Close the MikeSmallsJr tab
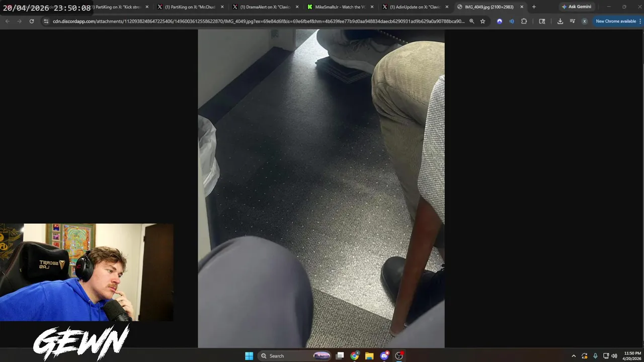 tap(372, 7)
